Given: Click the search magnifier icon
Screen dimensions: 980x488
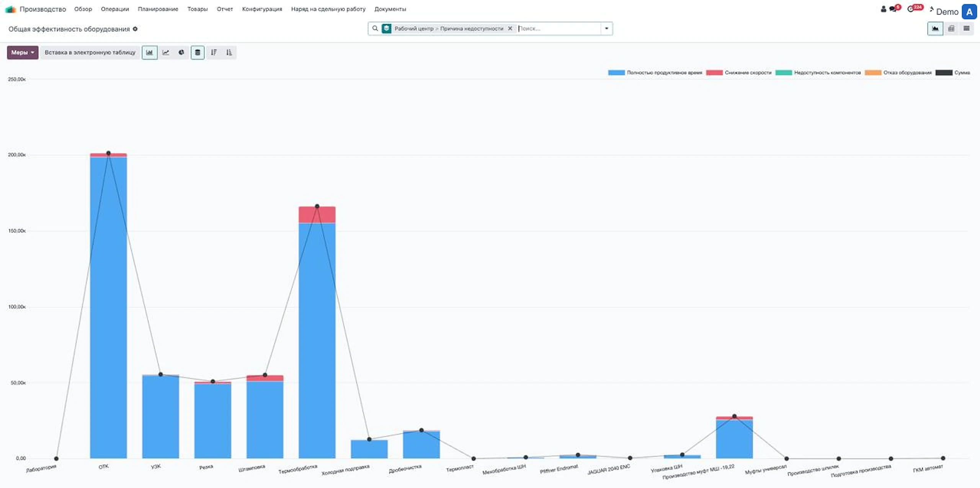Looking at the screenshot, I should (375, 28).
